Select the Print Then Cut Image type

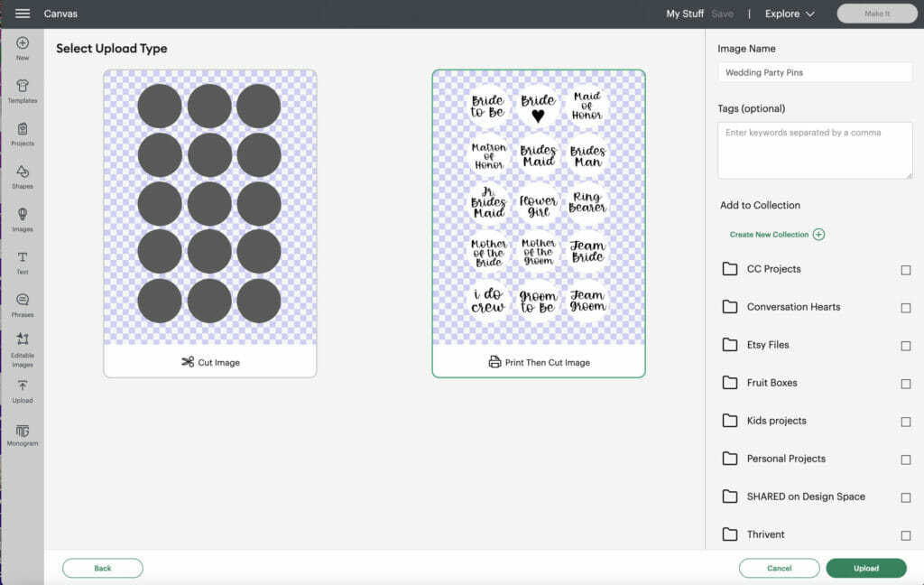click(539, 224)
